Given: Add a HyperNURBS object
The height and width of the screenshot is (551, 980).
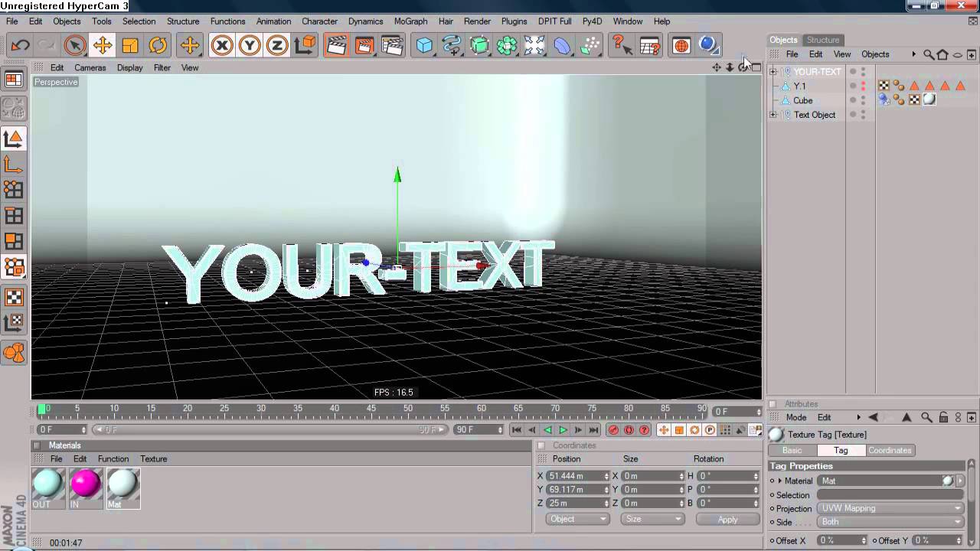Looking at the screenshot, I should (479, 46).
